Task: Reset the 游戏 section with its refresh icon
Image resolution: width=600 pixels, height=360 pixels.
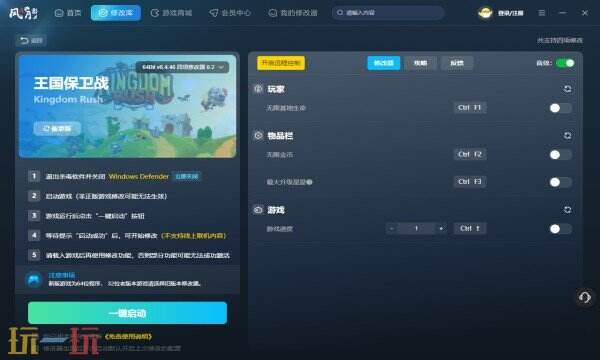Action: 567,210
